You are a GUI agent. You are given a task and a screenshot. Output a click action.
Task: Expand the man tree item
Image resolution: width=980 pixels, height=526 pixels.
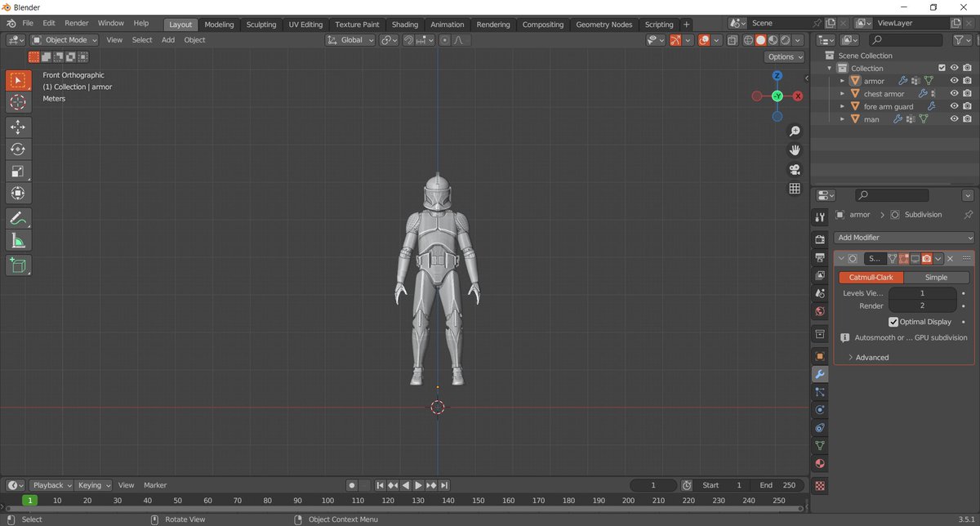[842, 119]
